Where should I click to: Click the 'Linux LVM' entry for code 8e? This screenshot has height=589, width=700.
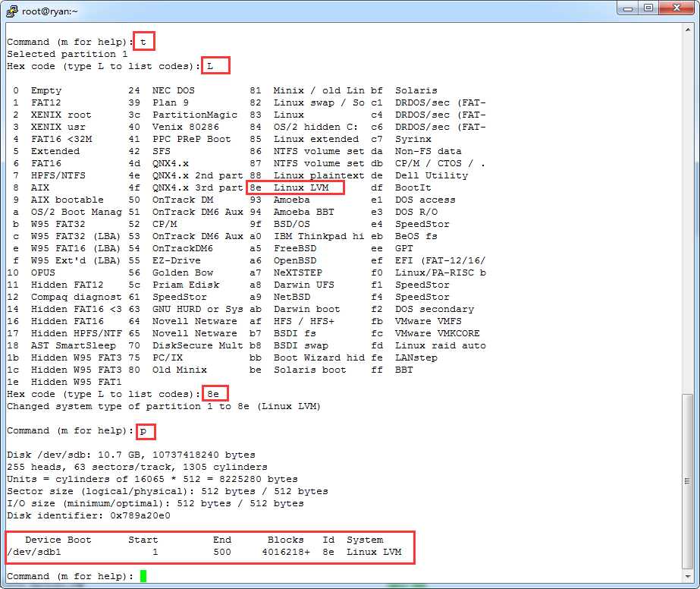point(301,187)
